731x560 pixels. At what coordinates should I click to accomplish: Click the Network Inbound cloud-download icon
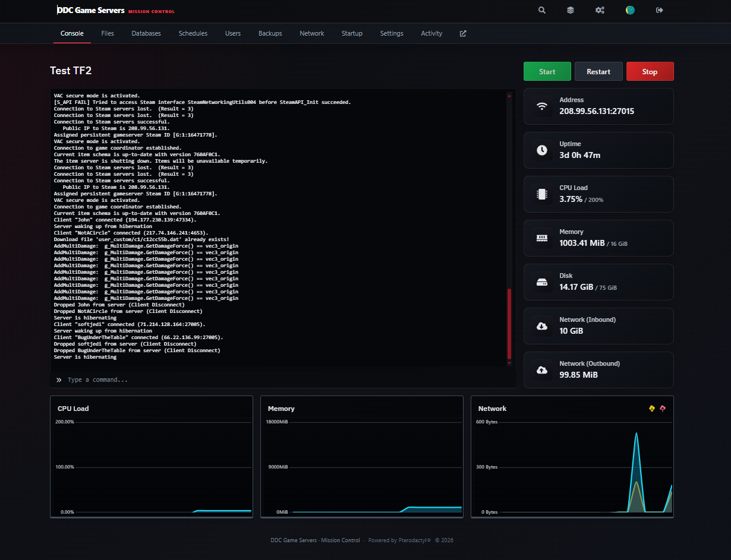point(542,326)
